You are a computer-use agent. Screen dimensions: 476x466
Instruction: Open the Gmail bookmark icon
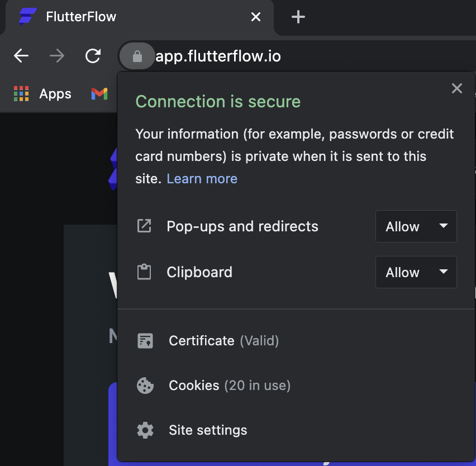pos(99,94)
